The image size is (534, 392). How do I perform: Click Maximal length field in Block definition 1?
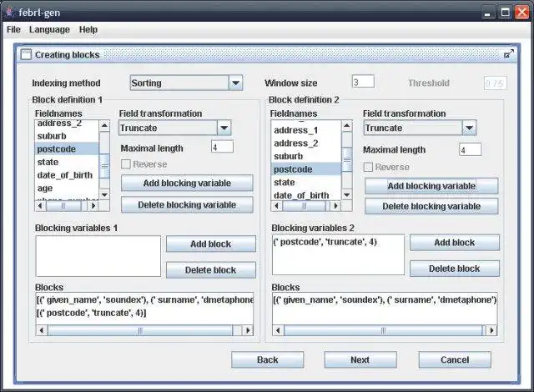tap(222, 147)
